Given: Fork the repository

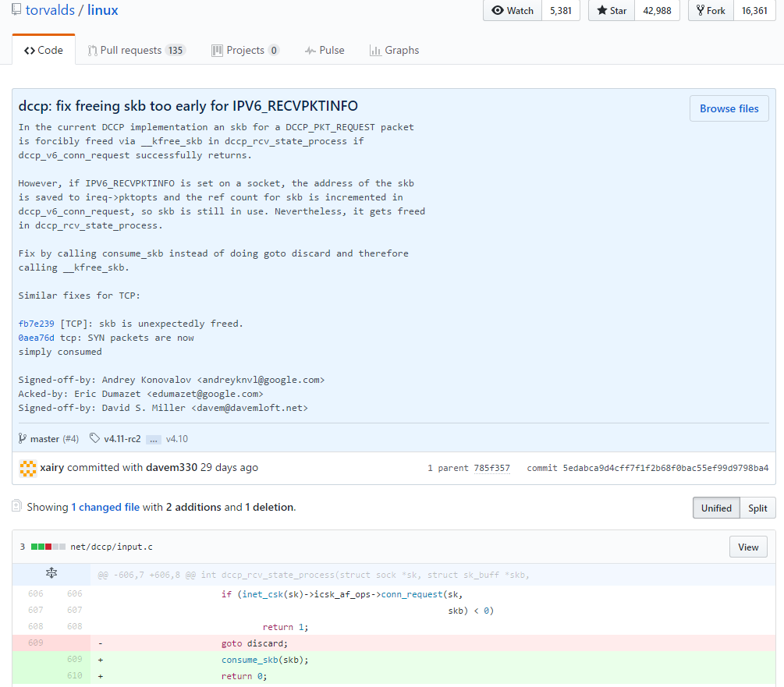Looking at the screenshot, I should 711,10.
